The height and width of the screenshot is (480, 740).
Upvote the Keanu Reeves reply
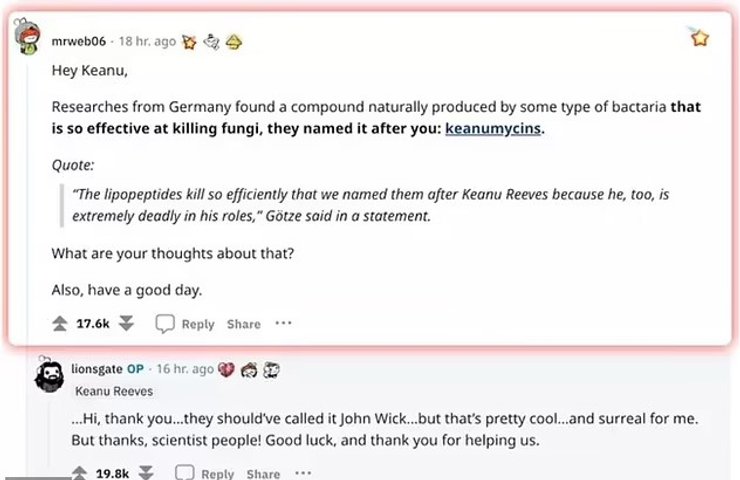tap(78, 473)
